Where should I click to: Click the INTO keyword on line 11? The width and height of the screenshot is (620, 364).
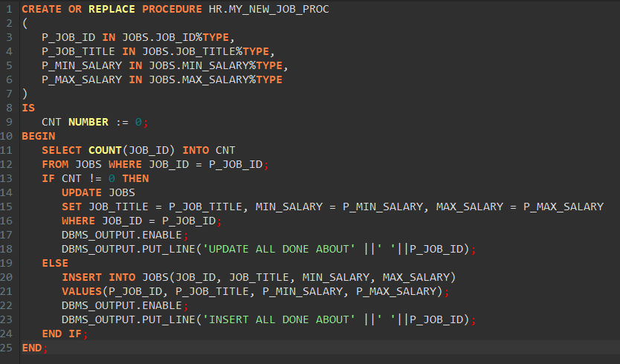pos(196,150)
